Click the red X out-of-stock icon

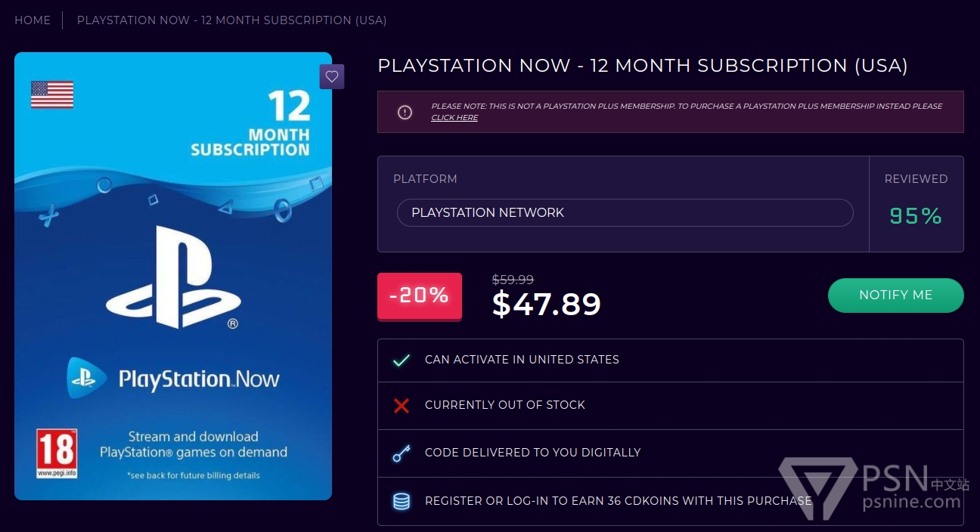[x=402, y=406]
